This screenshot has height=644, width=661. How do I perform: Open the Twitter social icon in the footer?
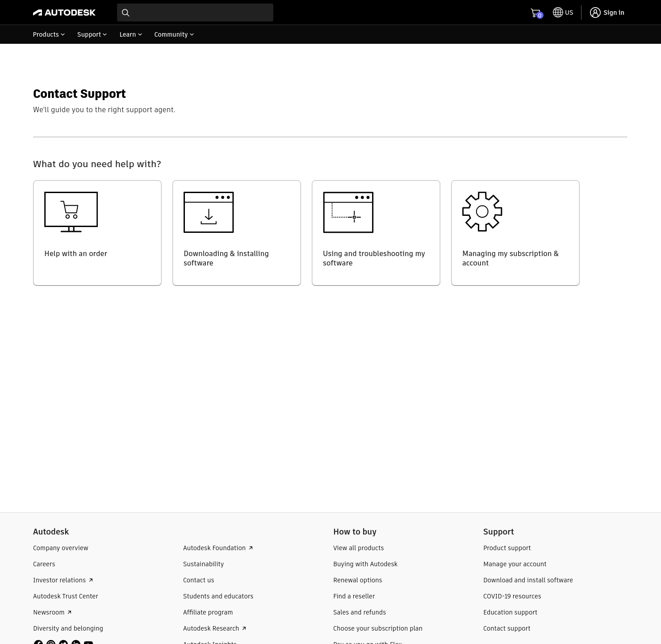coord(63,642)
